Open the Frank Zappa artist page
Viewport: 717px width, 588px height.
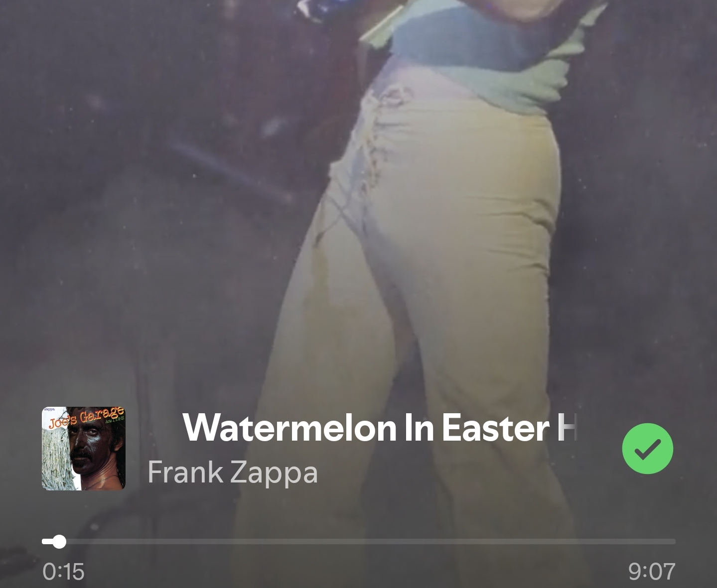pyautogui.click(x=233, y=472)
